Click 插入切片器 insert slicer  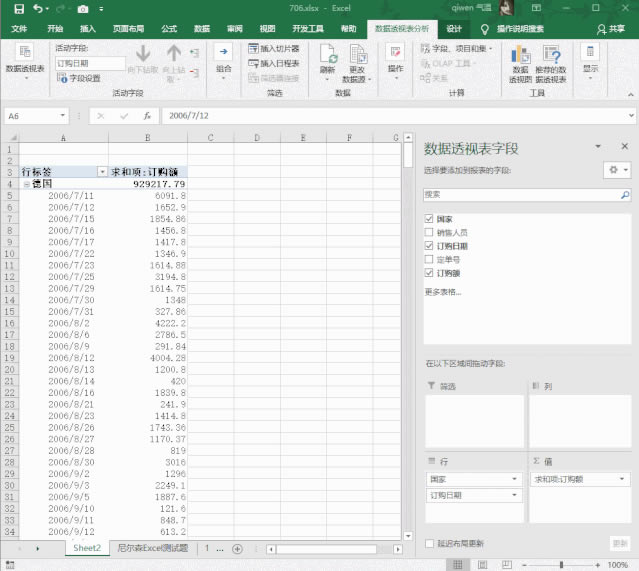tap(274, 49)
